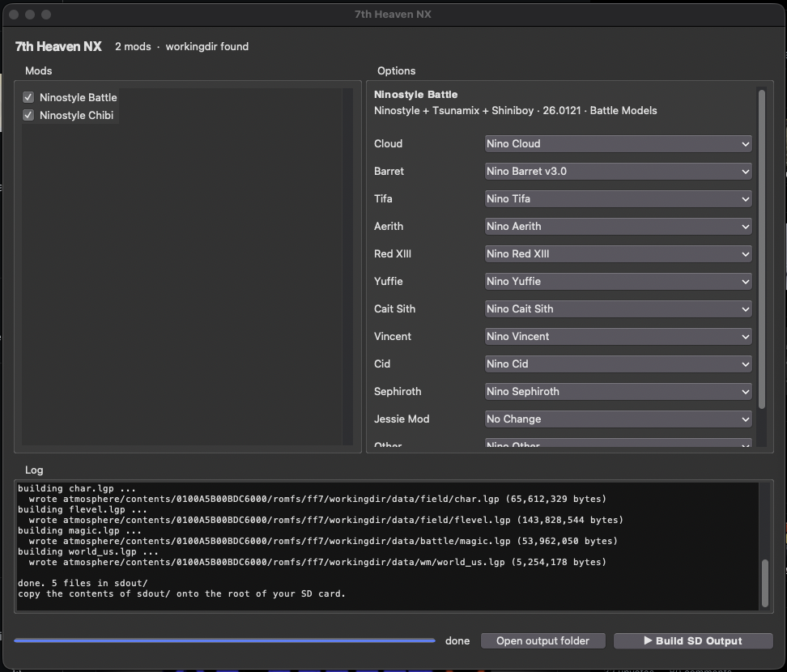Open the Aerith model dropdown
Screen dimensions: 787x672
click(x=618, y=227)
